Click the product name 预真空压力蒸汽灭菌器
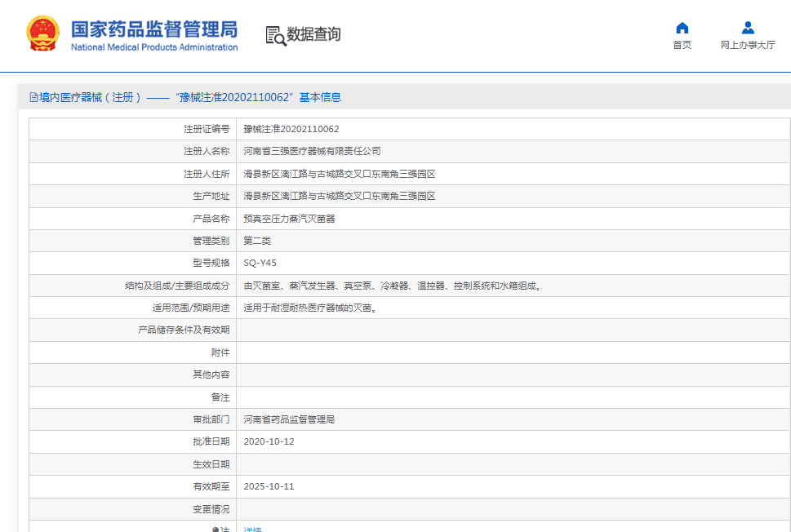791x532 pixels. [x=289, y=219]
